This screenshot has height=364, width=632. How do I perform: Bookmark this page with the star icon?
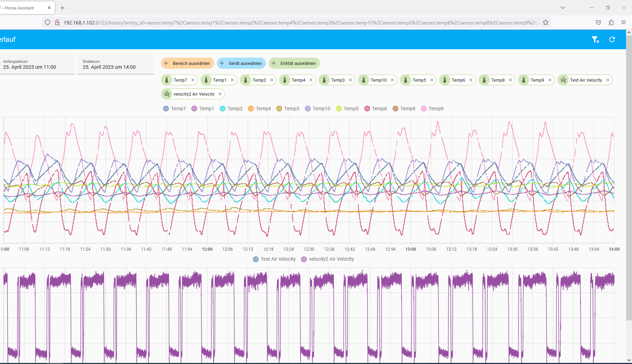pyautogui.click(x=546, y=22)
